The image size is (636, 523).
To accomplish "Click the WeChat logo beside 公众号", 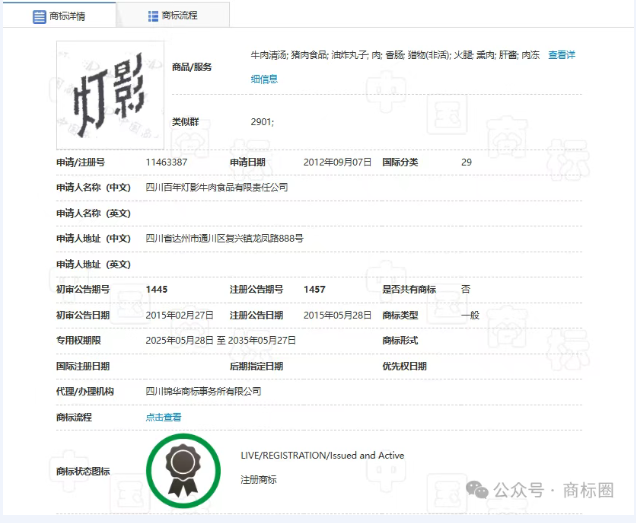I will pyautogui.click(x=481, y=490).
